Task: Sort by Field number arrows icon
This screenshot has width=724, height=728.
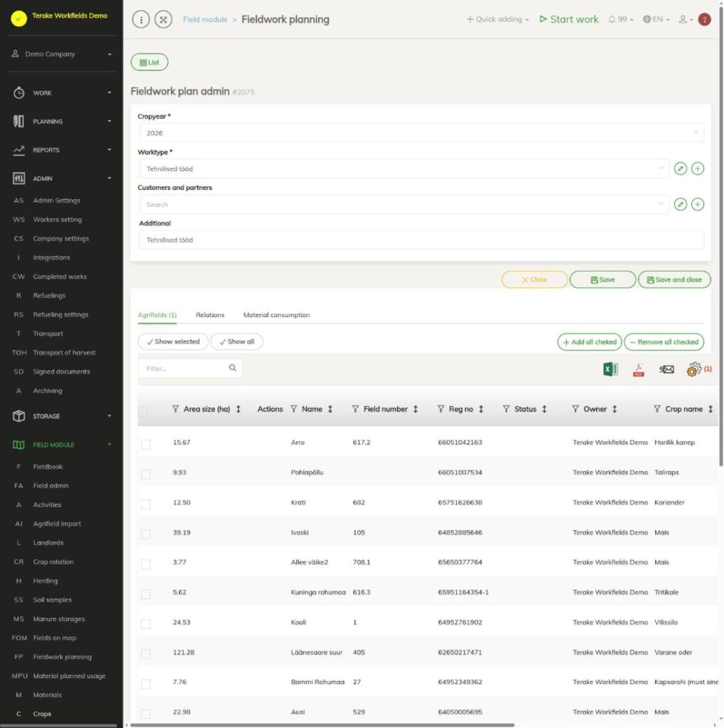Action: click(x=416, y=409)
